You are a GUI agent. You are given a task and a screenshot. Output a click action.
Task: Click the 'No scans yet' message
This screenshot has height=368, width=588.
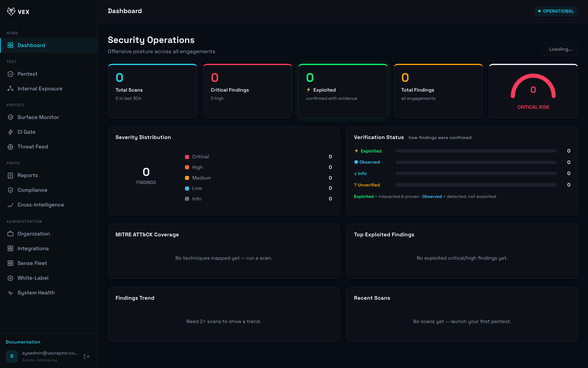click(x=462, y=322)
